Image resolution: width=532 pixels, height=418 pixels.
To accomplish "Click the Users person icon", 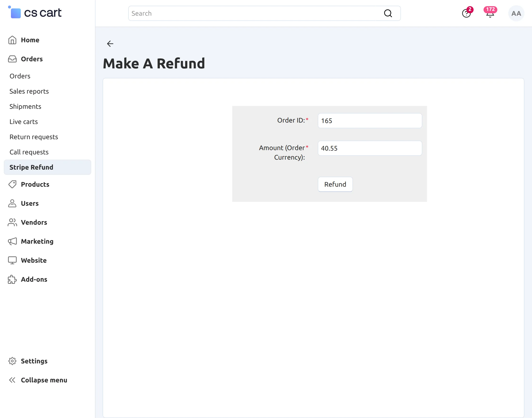I will coord(12,203).
